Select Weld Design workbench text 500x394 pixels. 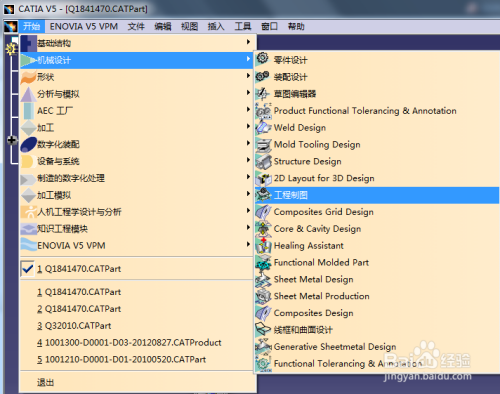(x=300, y=128)
